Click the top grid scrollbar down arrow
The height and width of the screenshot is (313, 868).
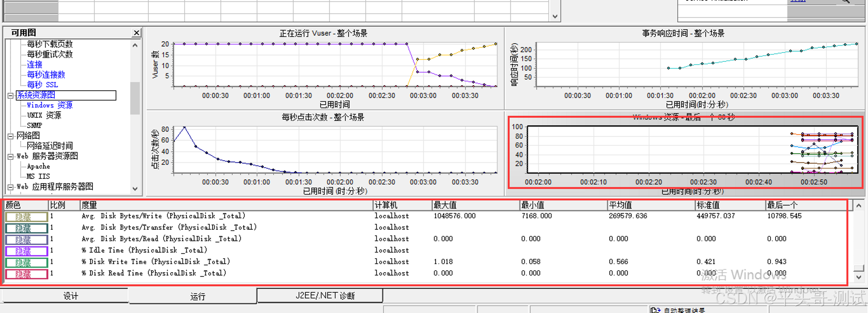tap(555, 17)
